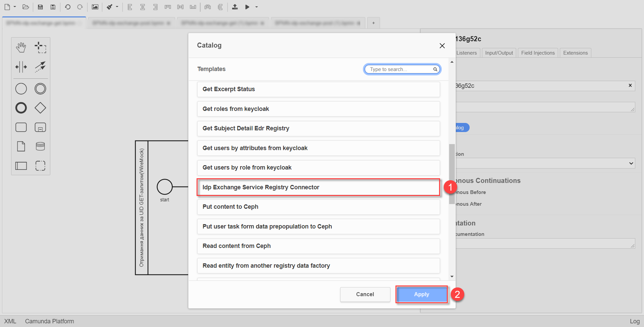Activate the Space tool

tap(21, 67)
